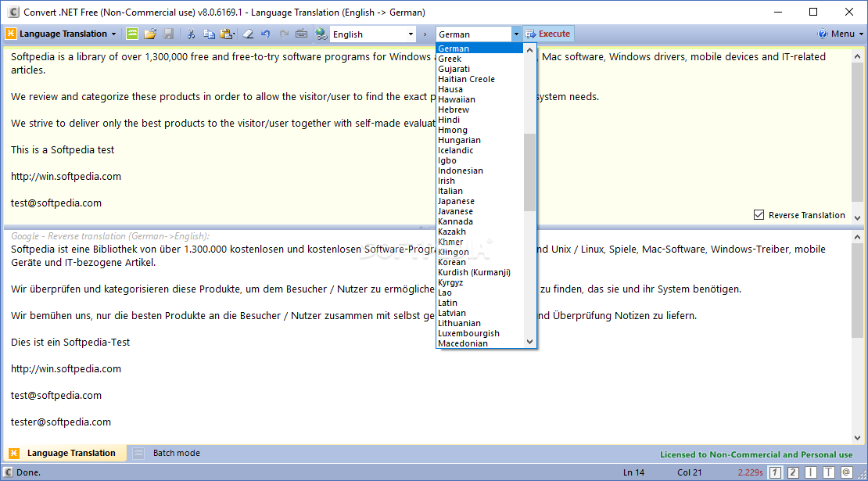868x481 pixels.
Task: Click status bar icon labeled 1
Action: pos(776,472)
